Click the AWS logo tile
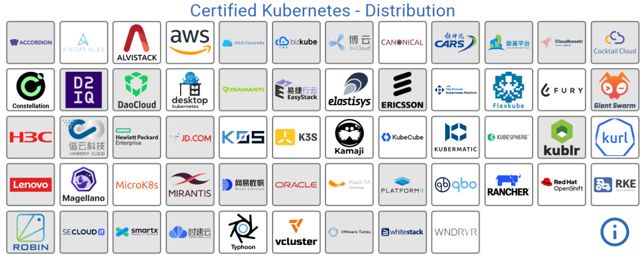644x264 pixels. [x=189, y=42]
